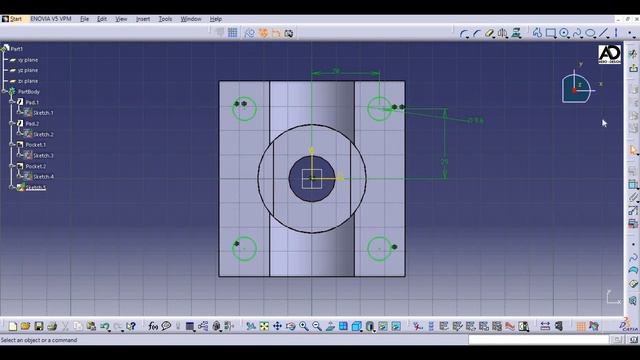The width and height of the screenshot is (640, 360).
Task: Select the Mirror sketch tool
Action: pos(503,33)
